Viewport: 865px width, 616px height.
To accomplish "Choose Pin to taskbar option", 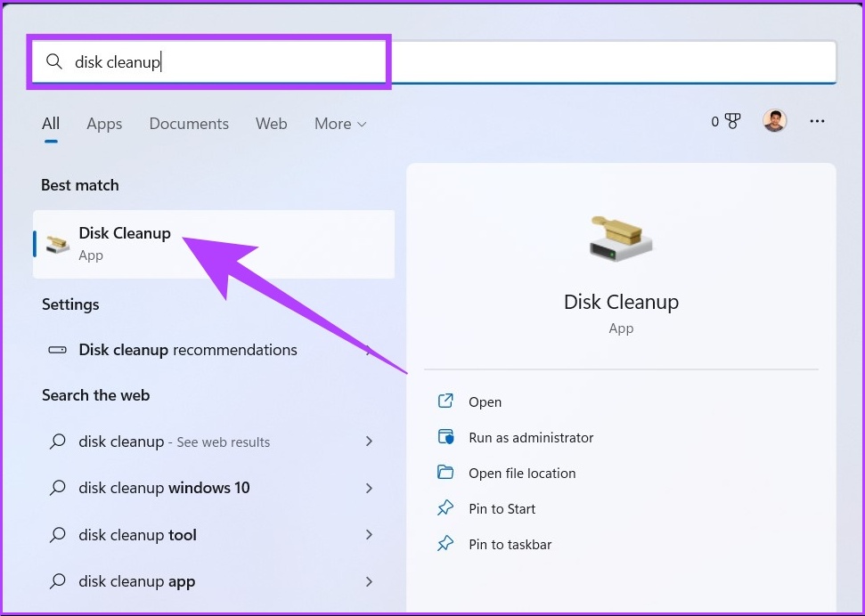I will [510, 544].
